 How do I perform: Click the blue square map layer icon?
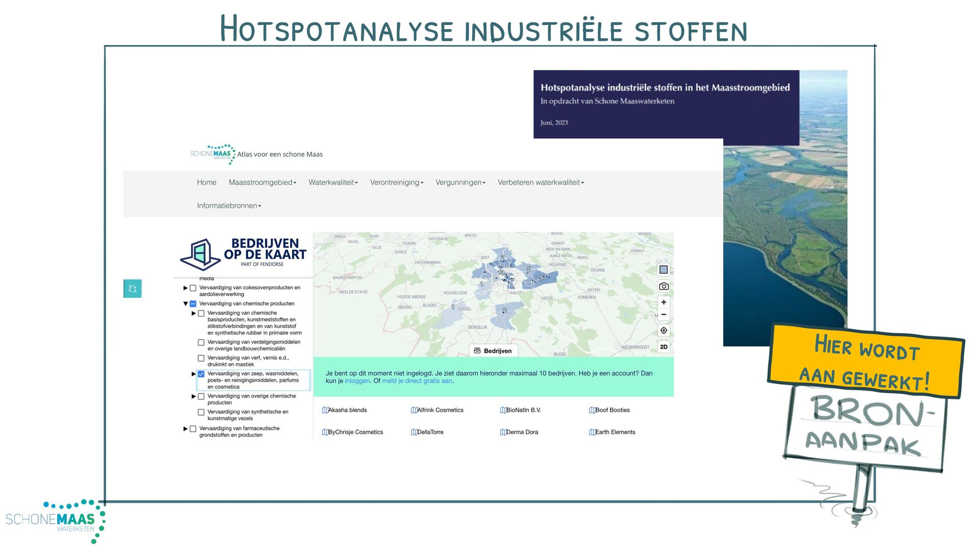664,269
